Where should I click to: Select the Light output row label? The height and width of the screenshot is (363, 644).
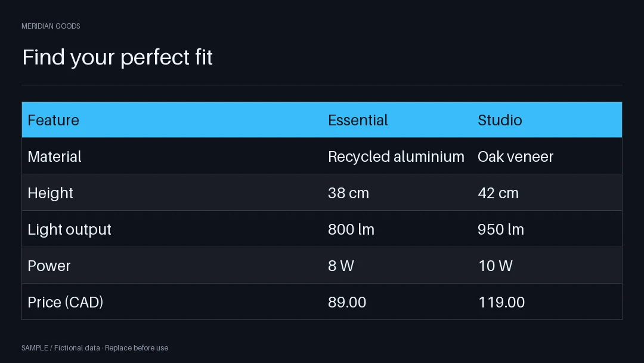point(69,229)
